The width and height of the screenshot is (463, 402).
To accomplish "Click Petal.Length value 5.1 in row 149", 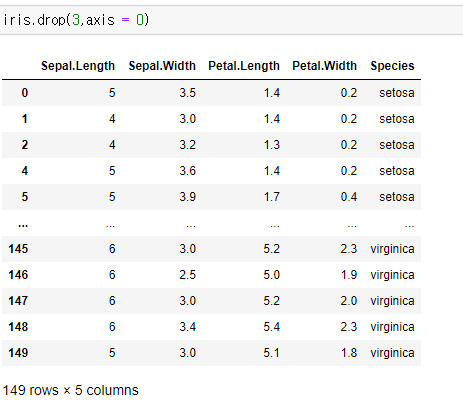I will point(271,353).
